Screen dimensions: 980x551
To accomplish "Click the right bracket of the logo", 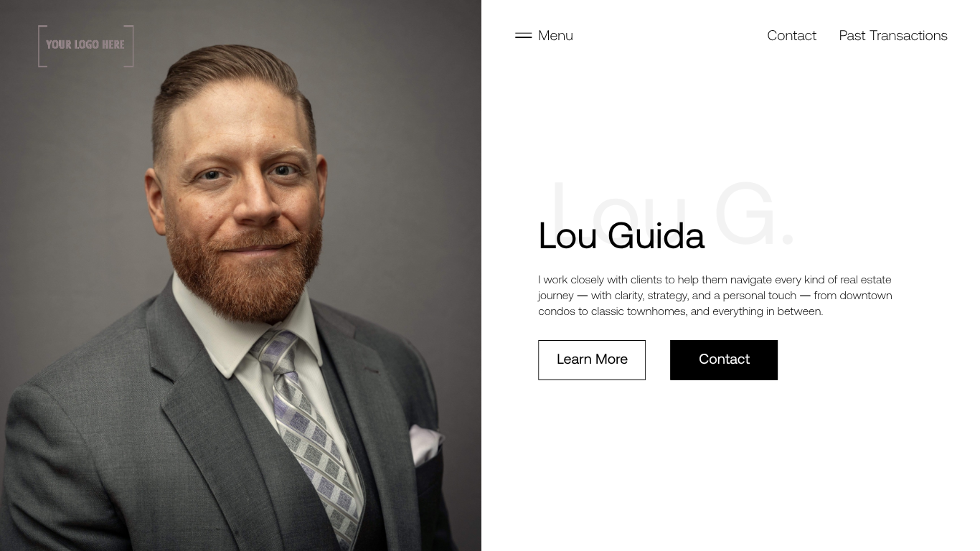I will 129,46.
